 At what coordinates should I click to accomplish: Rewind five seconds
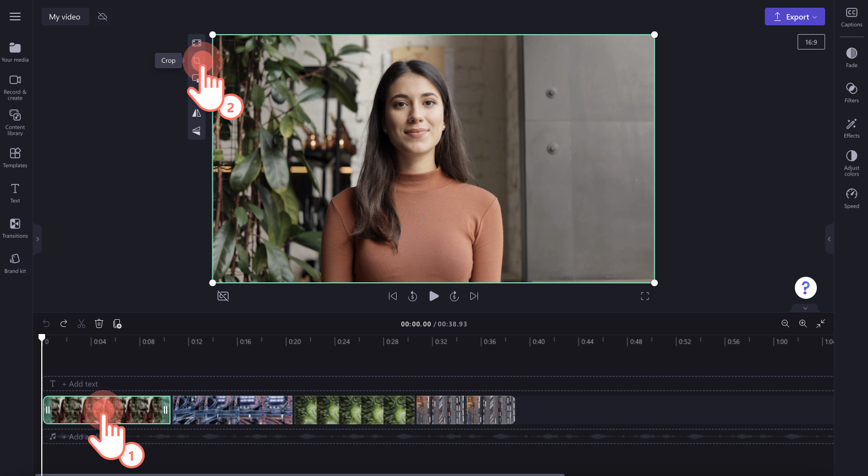pos(413,296)
